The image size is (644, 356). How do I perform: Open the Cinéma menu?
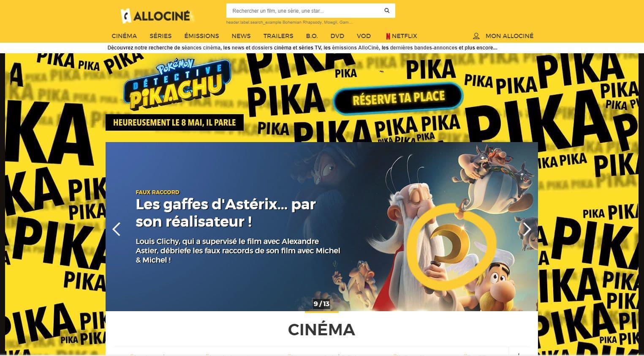(124, 36)
